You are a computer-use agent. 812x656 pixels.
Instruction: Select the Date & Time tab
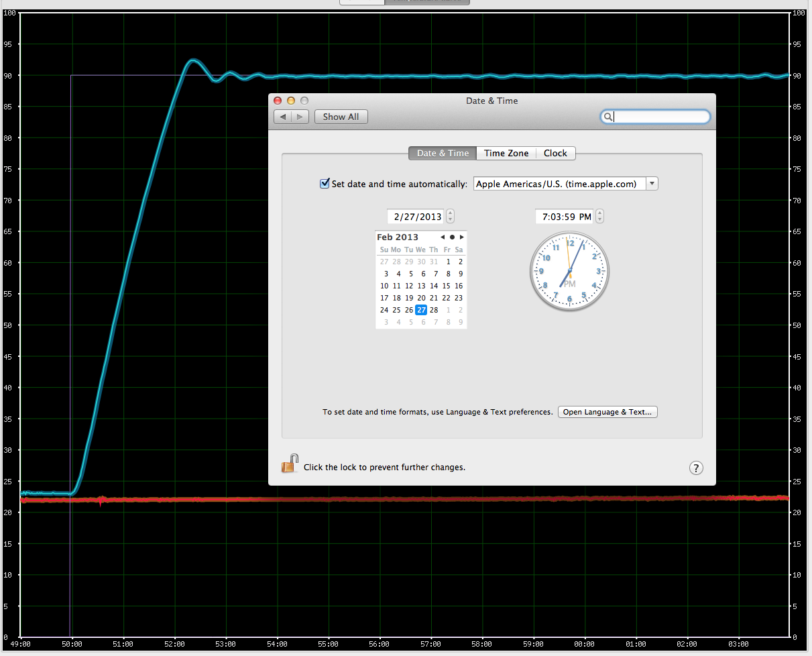pyautogui.click(x=443, y=153)
